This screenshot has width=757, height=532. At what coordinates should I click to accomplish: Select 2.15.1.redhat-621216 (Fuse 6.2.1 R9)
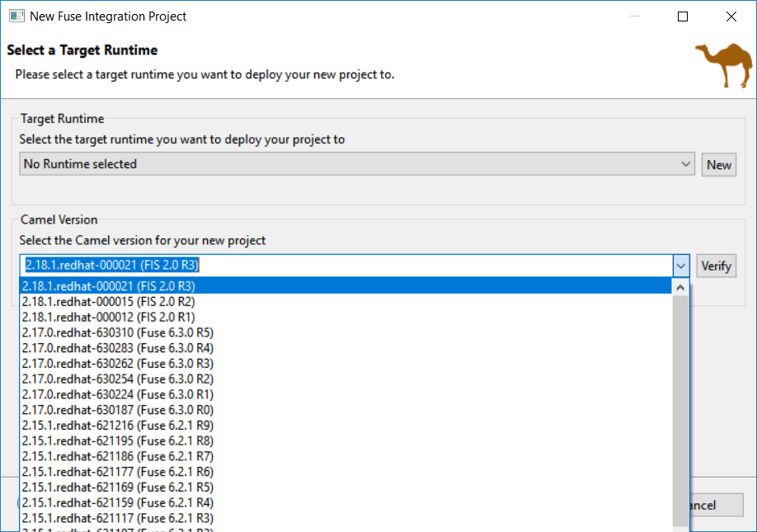[117, 426]
